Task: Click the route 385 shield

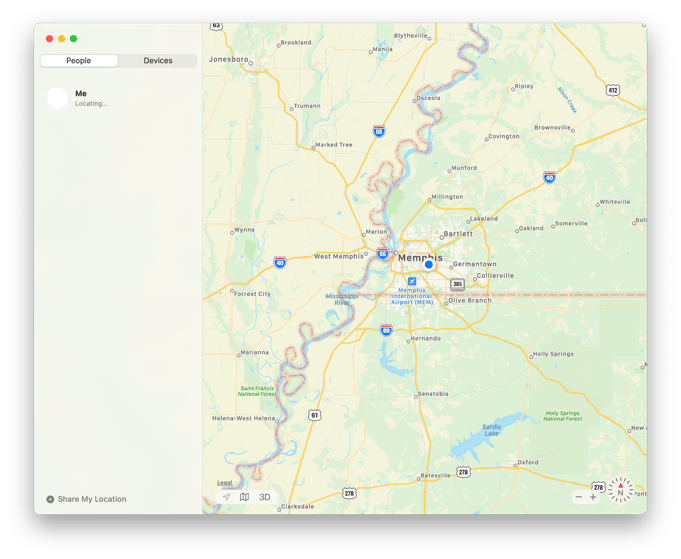Action: [457, 284]
